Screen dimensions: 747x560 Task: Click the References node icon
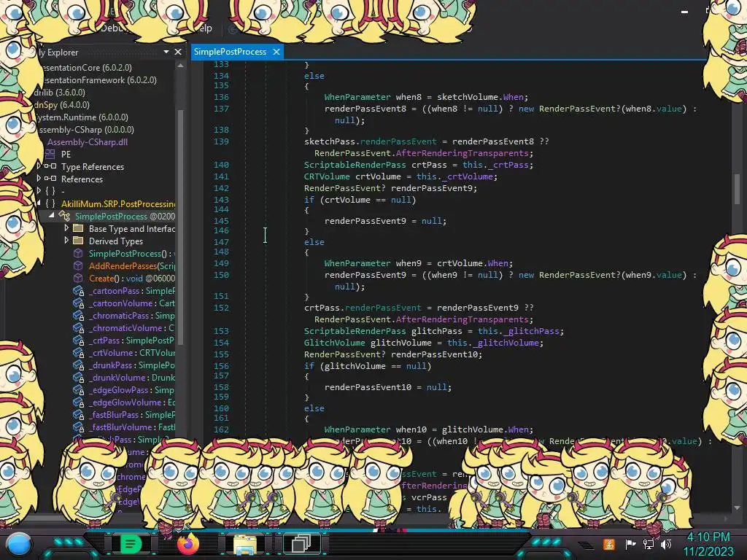click(x=50, y=179)
